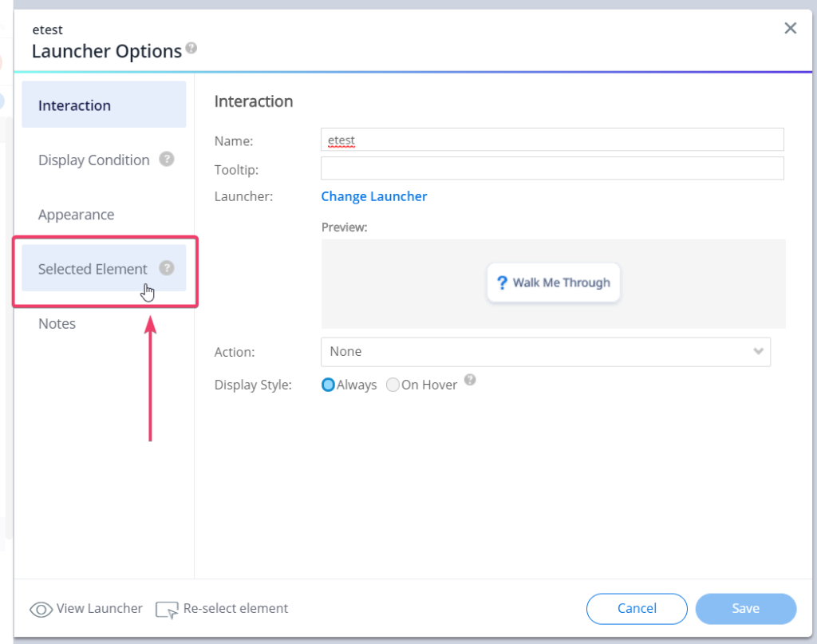Cancel the launcher changes
The width and height of the screenshot is (817, 644).
point(636,608)
